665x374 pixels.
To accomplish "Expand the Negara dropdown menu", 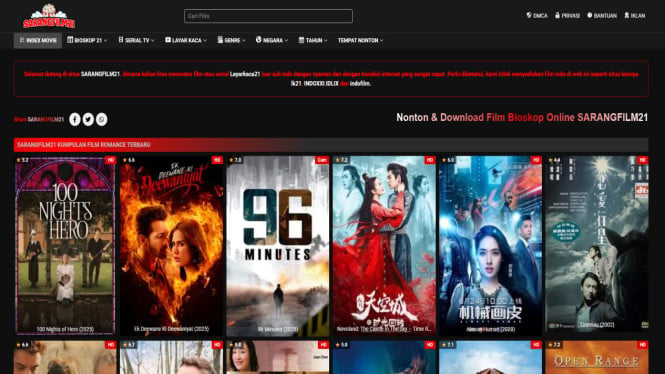I will coord(272,40).
